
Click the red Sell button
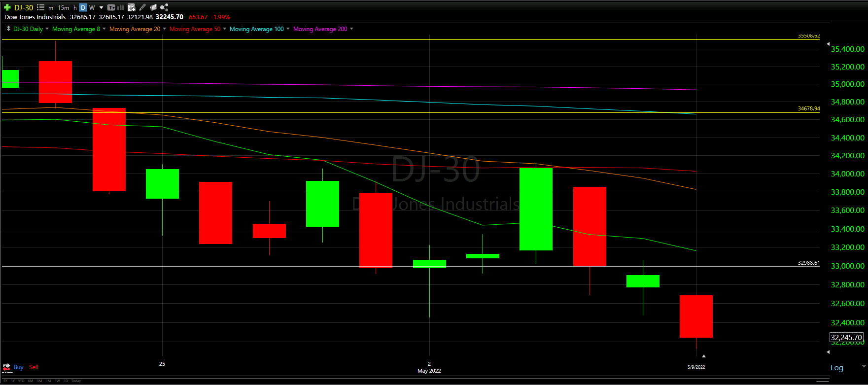point(34,367)
